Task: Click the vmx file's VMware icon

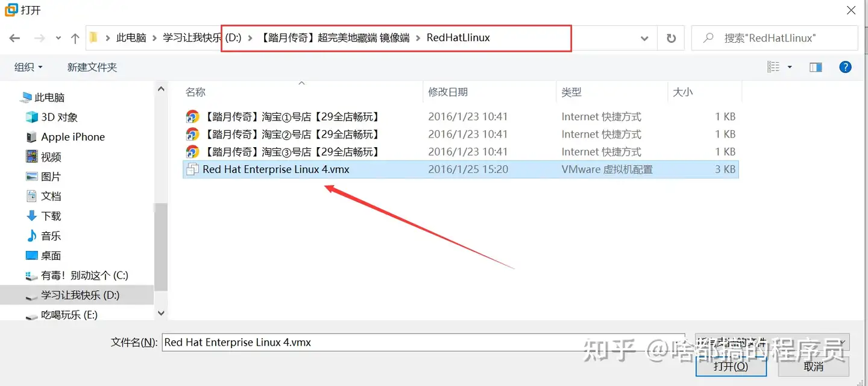Action: tap(192, 169)
